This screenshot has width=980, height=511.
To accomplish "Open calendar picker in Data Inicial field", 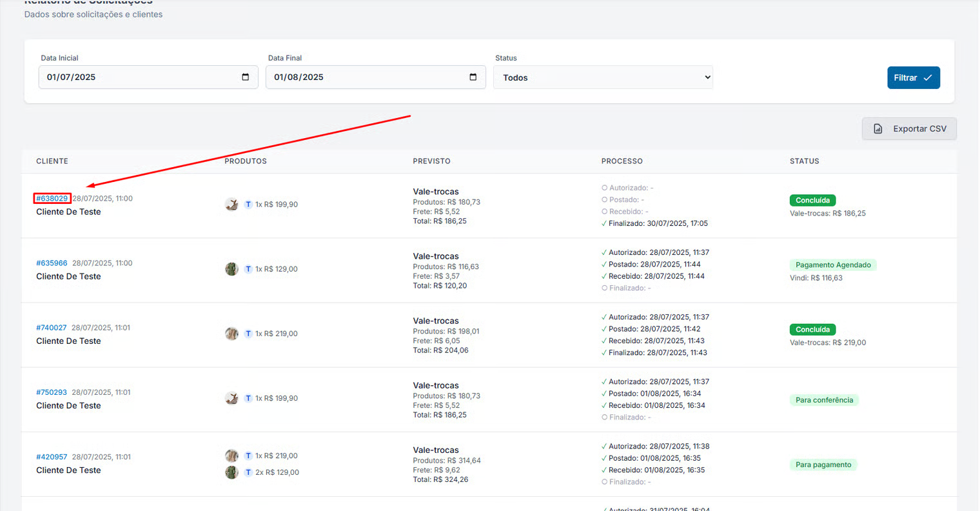I will (245, 77).
